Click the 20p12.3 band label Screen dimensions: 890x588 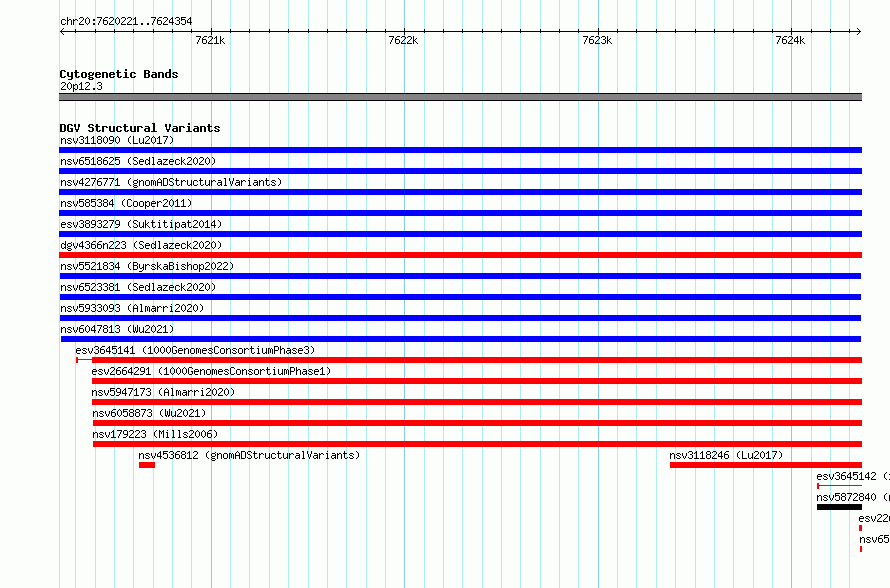click(81, 86)
